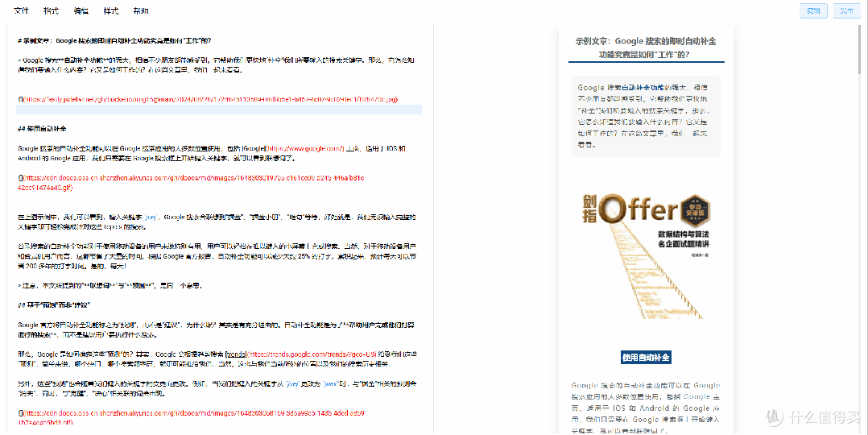
Task: Click the preview article title 示例文章
Action: [646, 48]
